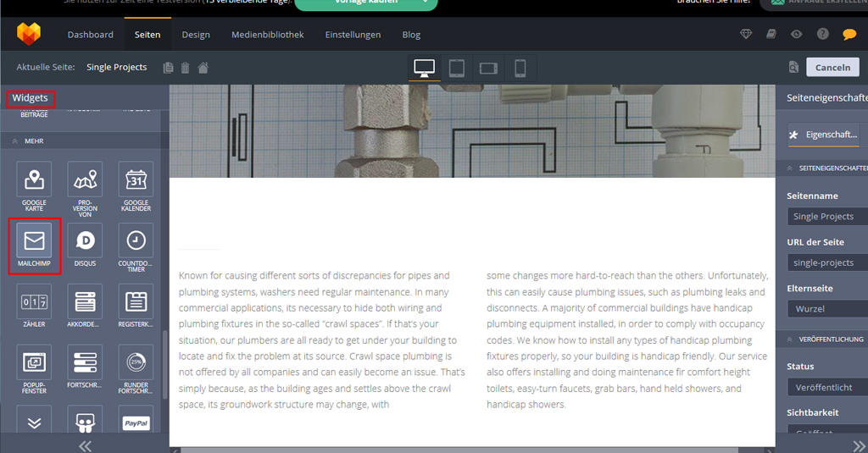The height and width of the screenshot is (453, 868).
Task: Open the Elternseite dropdown showing Wurzel
Action: 826,309
